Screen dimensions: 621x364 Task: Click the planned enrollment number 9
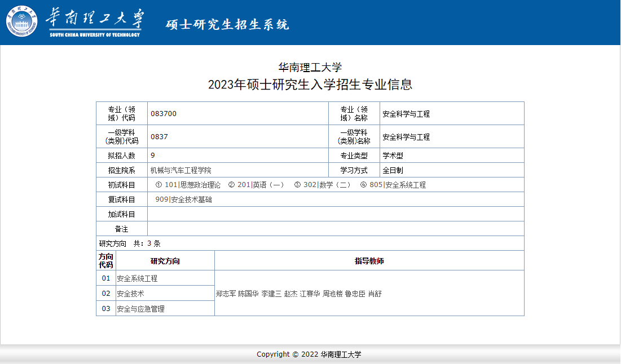tap(153, 156)
